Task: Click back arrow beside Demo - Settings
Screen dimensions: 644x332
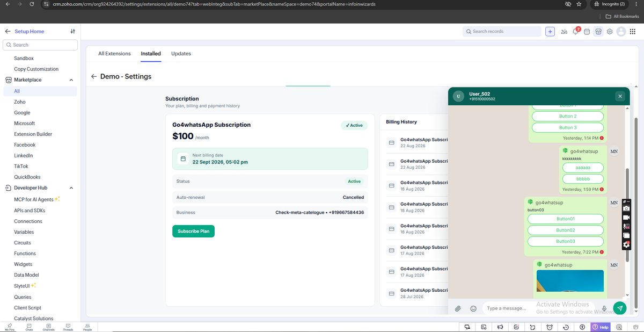Action: point(94,76)
